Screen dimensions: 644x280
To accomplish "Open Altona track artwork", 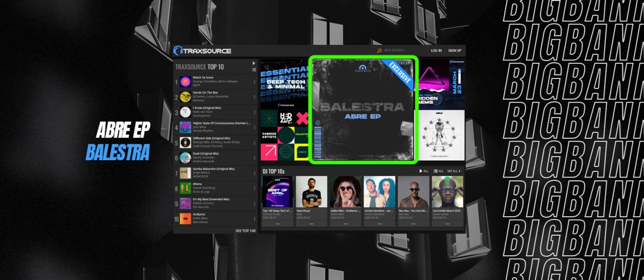I will 185,188.
